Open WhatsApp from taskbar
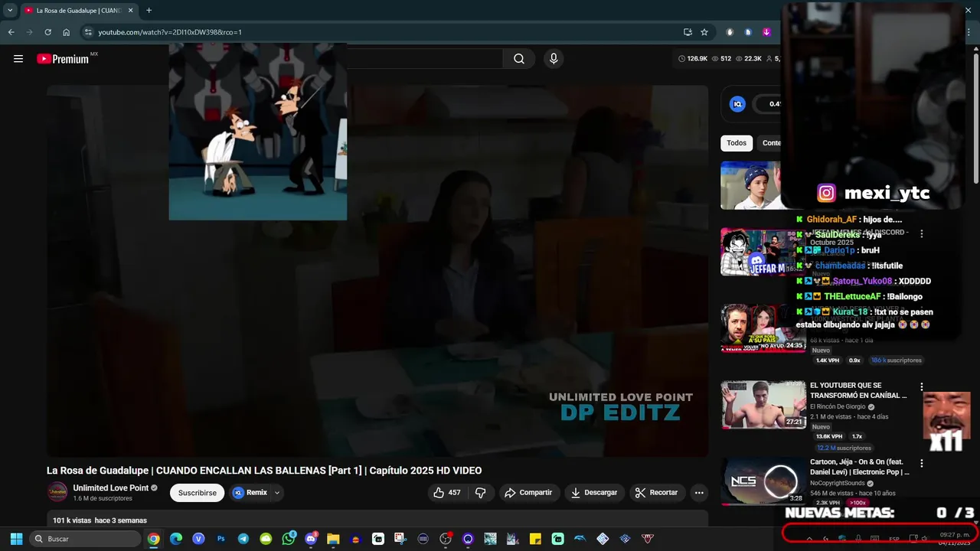The width and height of the screenshot is (980, 551). click(x=289, y=539)
